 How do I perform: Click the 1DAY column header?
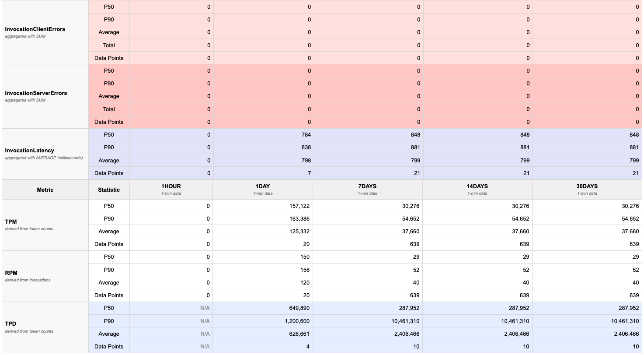(x=263, y=189)
